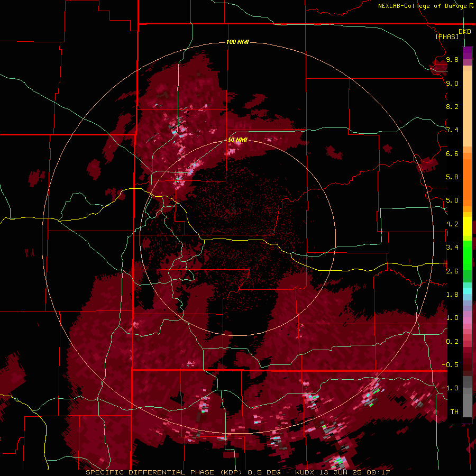Click the 1.0 scale value
Image resolution: width=476 pixels, height=476 pixels.
[x=452, y=318]
